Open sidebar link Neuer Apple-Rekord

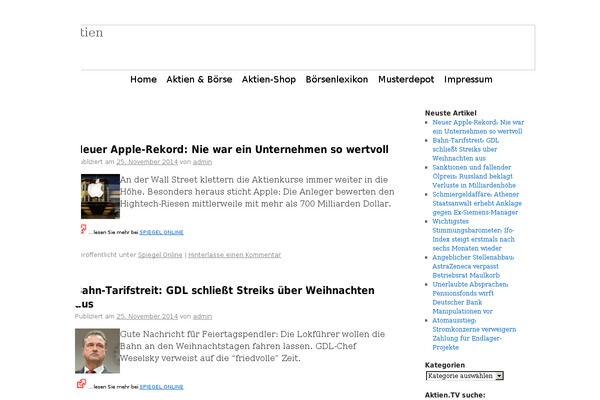[478, 127]
